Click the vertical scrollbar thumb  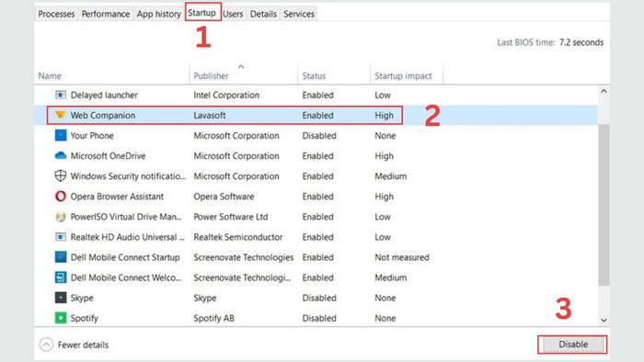pos(604,204)
